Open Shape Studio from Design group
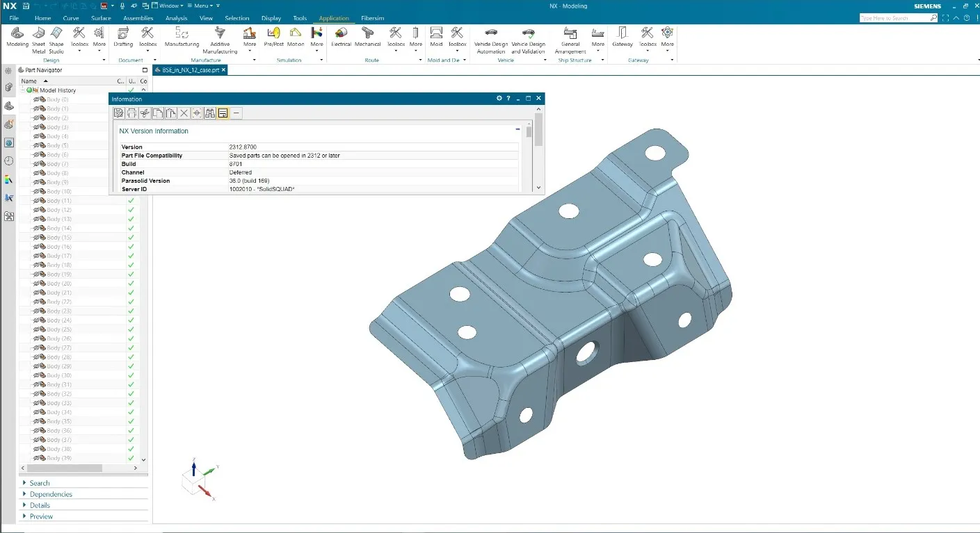Image resolution: width=980 pixels, height=533 pixels. 56,40
